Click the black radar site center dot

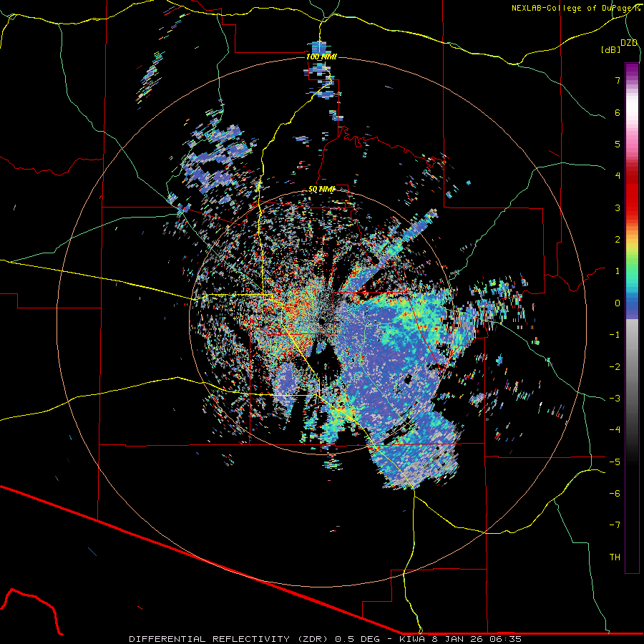pos(322,321)
